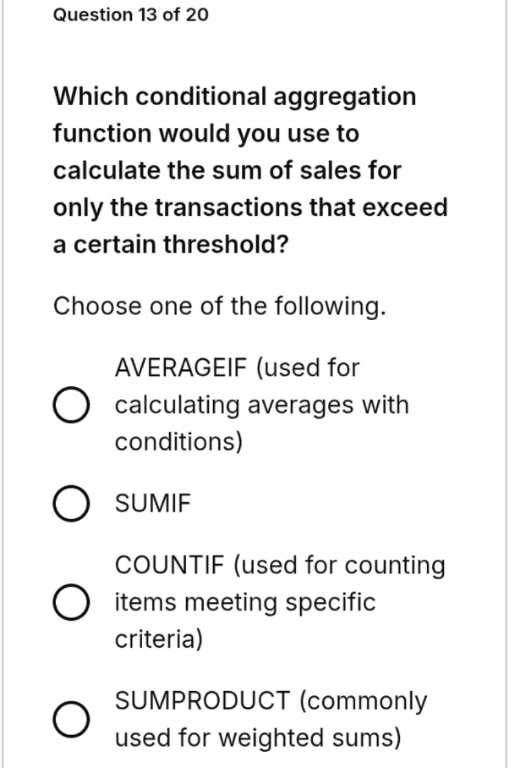The height and width of the screenshot is (768, 509).
Task: Click the phrase only the transactions that exceed
Action: pos(250,208)
